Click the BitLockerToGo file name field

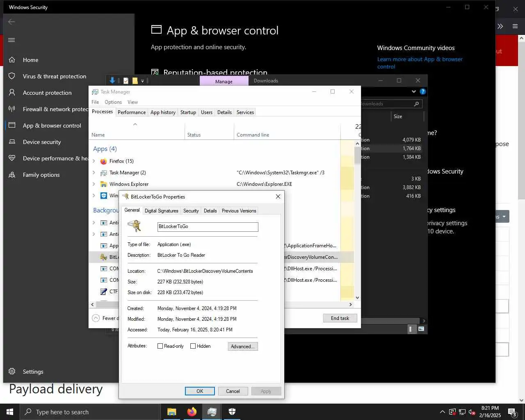tap(208, 226)
